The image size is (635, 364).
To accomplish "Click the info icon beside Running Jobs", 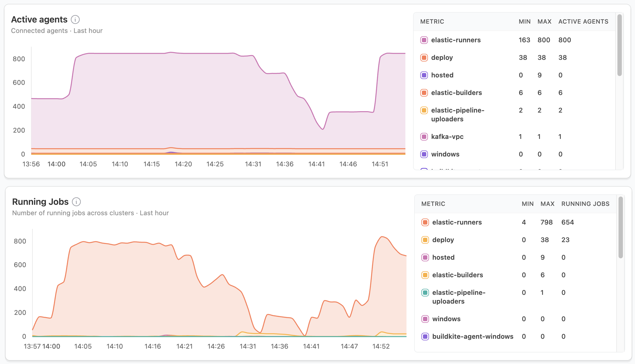I will pyautogui.click(x=76, y=201).
